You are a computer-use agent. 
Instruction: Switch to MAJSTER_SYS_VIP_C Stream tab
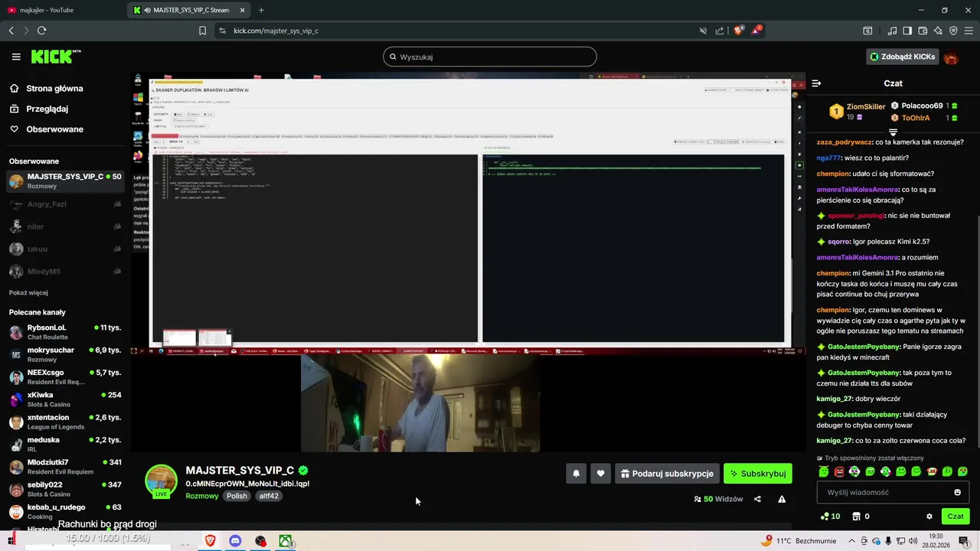pos(189,10)
